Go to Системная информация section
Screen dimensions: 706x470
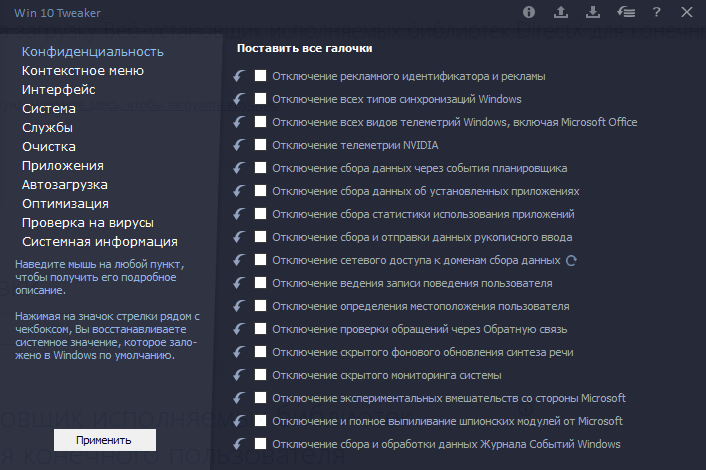point(100,242)
